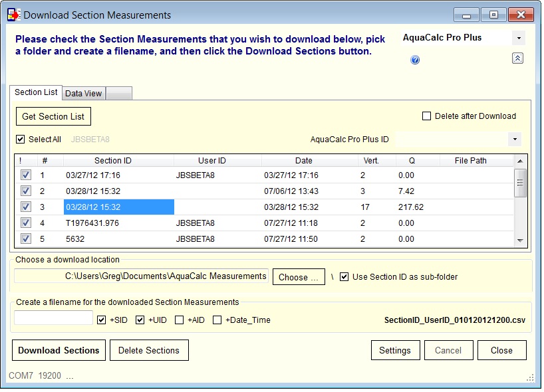Click the Get Section List button
Screen dimensions: 544x392
click(53, 116)
